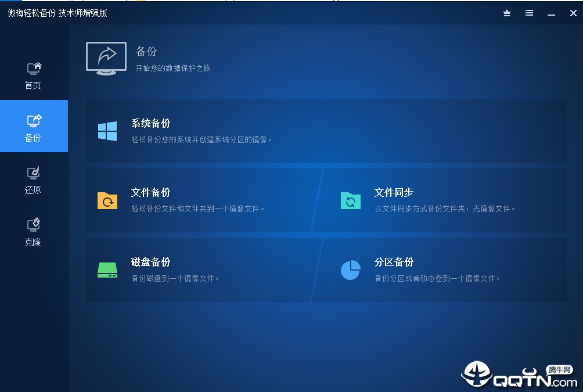Click description 备份分区或者动态卷到一个镜像文件
Screen dimensions: 583x392
438,278
